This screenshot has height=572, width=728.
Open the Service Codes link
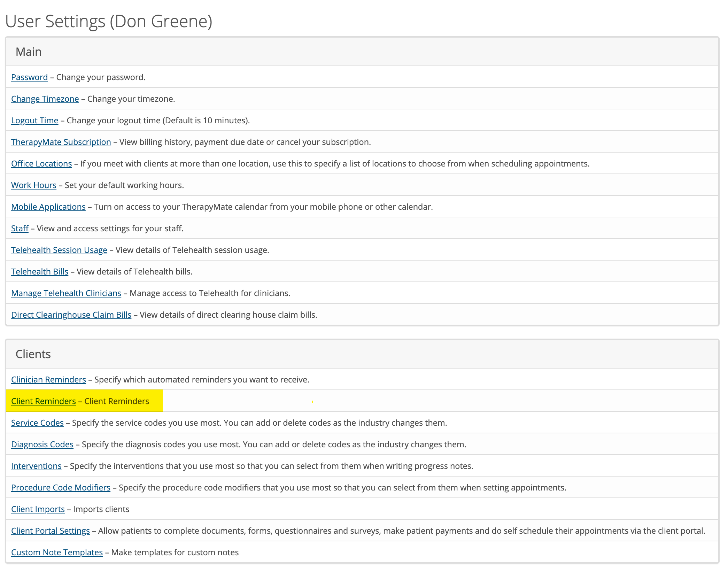37,423
